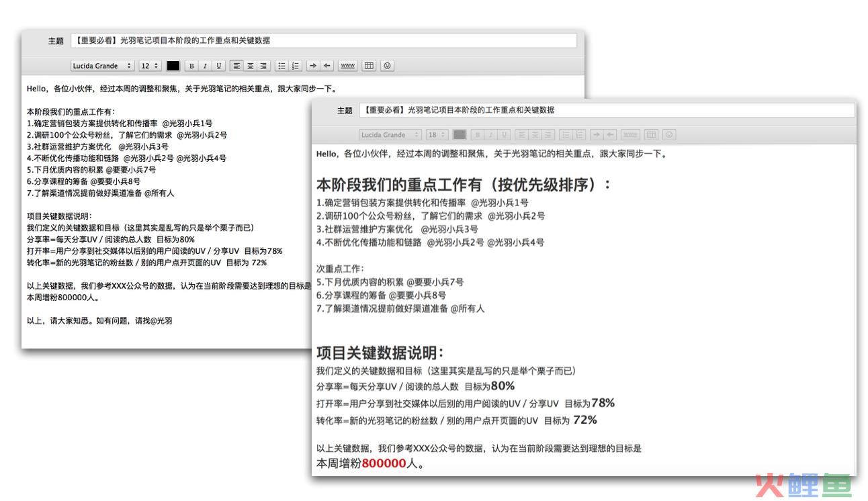Click the Hello greeting line in the front window

coord(492,154)
